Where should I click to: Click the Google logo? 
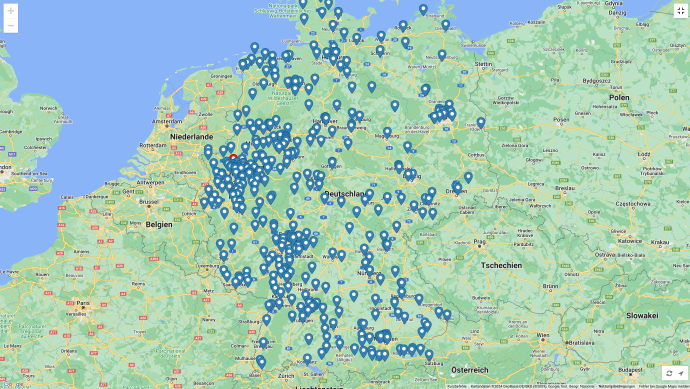[13, 385]
